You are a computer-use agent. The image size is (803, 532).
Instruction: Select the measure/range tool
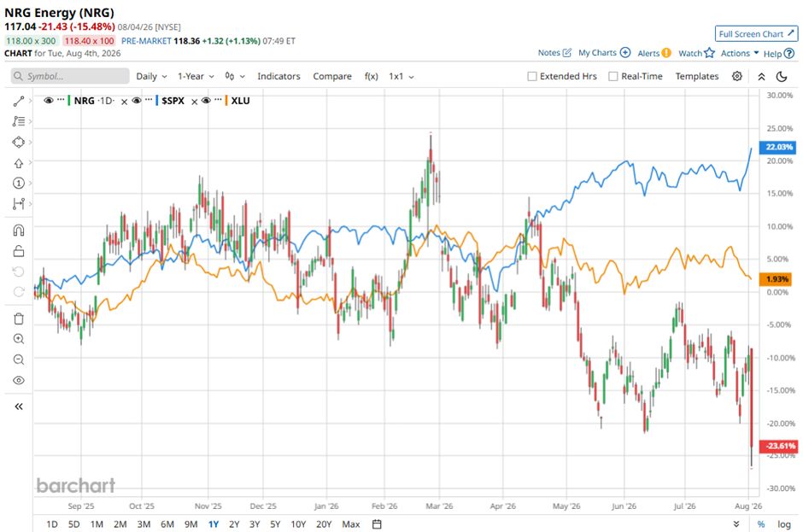pyautogui.click(x=19, y=204)
